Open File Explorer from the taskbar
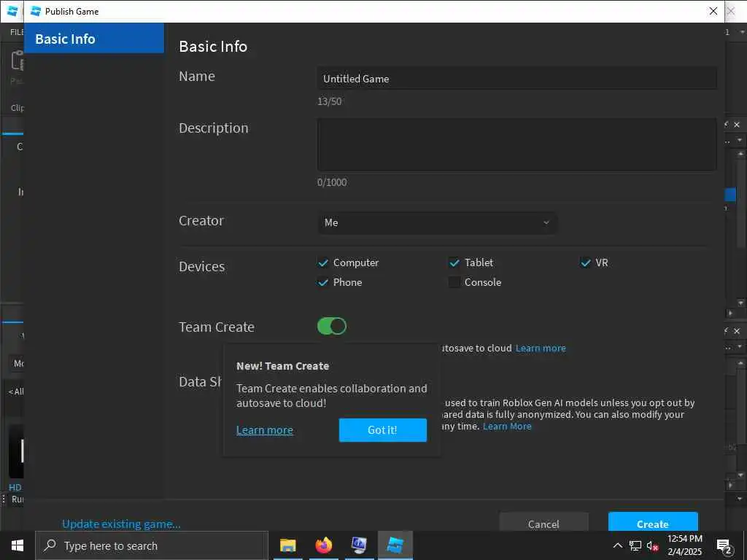Image resolution: width=747 pixels, height=560 pixels. coord(287,545)
